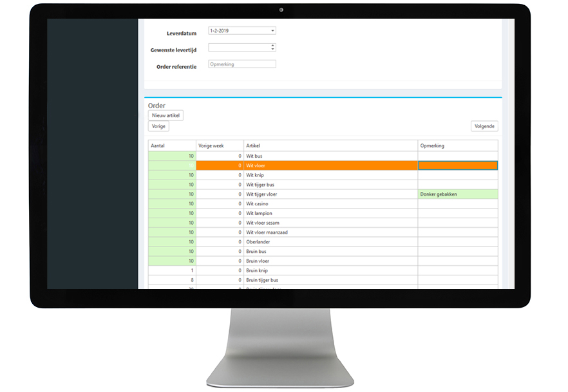Image resolution: width=568 pixels, height=392 pixels.
Task: Open the Leverdatum date dropdown
Action: (272, 31)
